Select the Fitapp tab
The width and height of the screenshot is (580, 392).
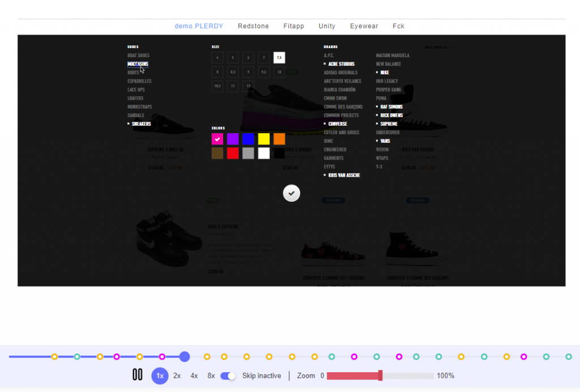tap(293, 26)
